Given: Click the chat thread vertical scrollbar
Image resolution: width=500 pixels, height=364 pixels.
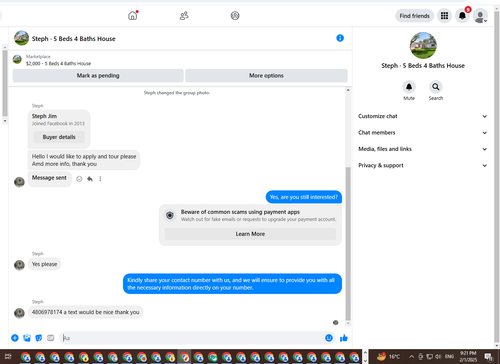Looking at the screenshot, I should point(348,243).
